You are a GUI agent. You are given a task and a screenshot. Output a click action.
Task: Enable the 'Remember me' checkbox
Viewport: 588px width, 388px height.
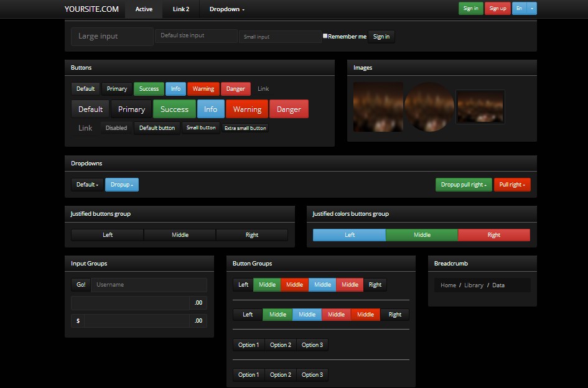[x=325, y=35]
